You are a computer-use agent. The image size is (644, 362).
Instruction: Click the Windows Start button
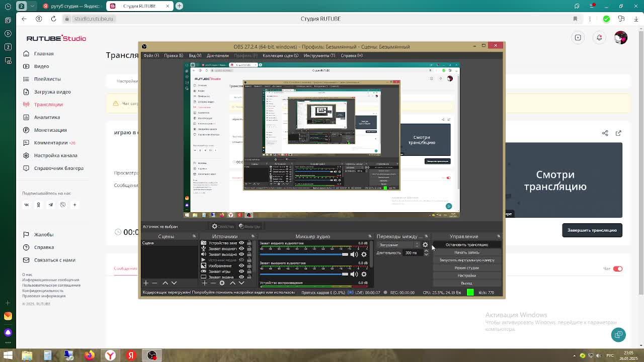pyautogui.click(x=8, y=355)
